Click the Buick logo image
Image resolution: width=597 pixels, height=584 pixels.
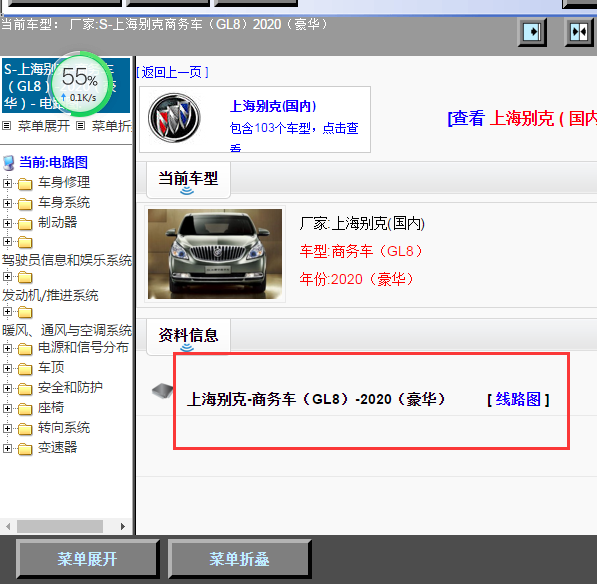[174, 118]
